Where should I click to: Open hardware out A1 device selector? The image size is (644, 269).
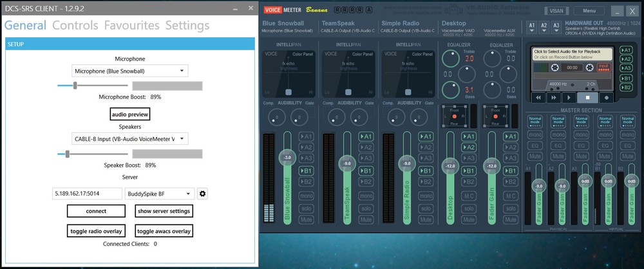coord(532,27)
